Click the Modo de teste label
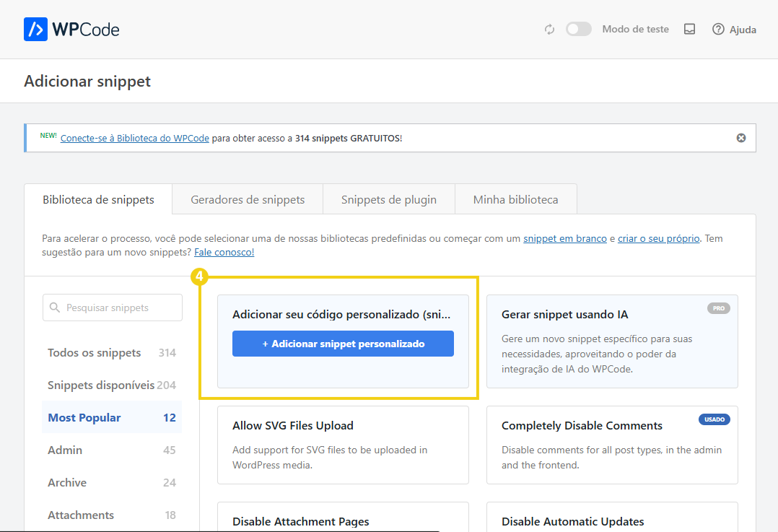Viewport: 778px width, 532px height. point(635,30)
